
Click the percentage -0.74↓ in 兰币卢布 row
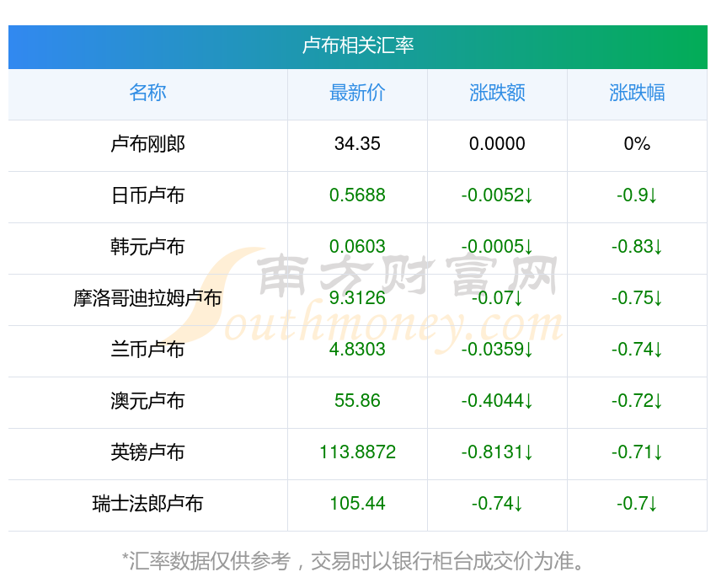point(637,350)
